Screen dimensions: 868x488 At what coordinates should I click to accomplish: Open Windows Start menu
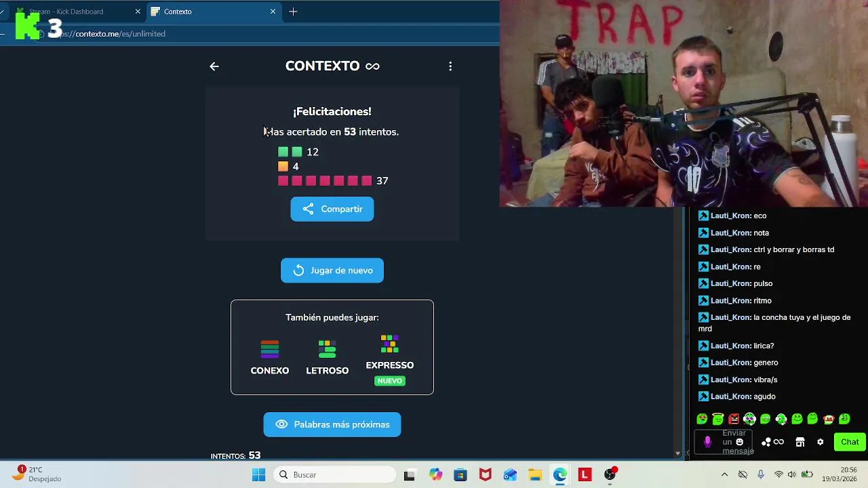click(x=259, y=474)
